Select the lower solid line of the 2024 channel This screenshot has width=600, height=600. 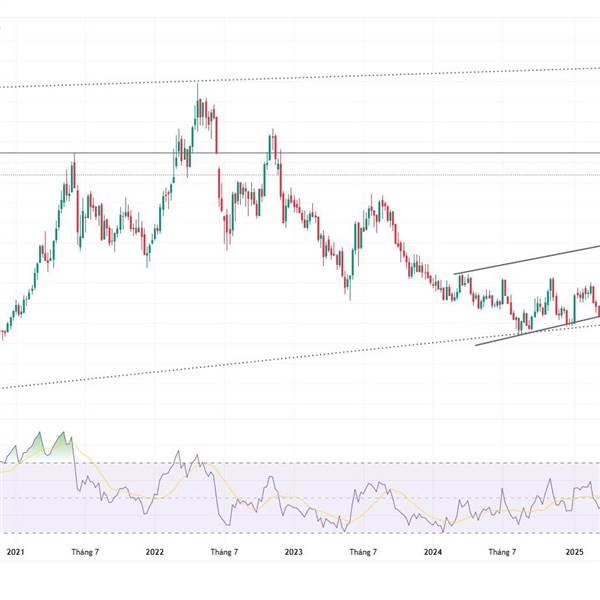point(537,331)
